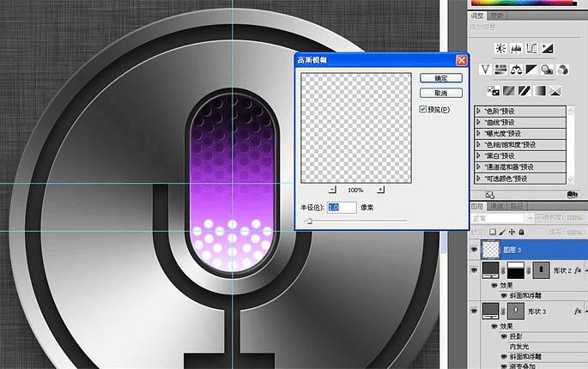Image resolution: width=588 pixels, height=369 pixels.
Task: Add a Posterize adjustment
Action: (x=509, y=90)
